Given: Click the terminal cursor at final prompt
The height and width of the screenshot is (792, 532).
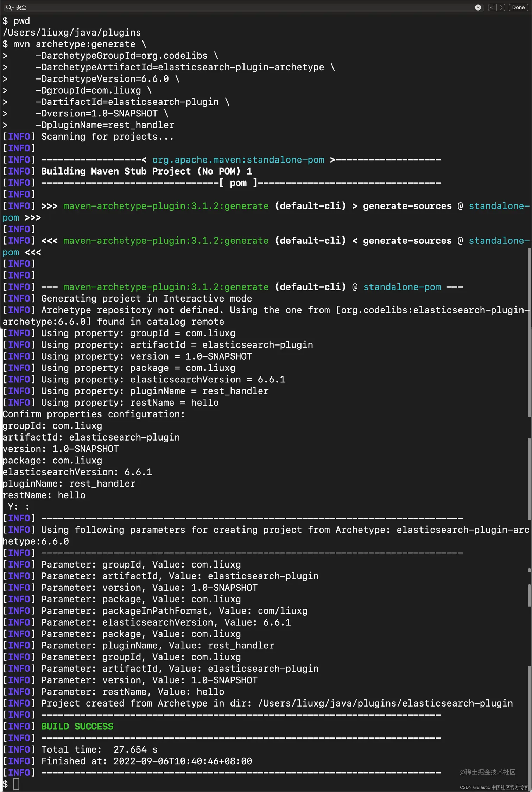Looking at the screenshot, I should tap(16, 784).
